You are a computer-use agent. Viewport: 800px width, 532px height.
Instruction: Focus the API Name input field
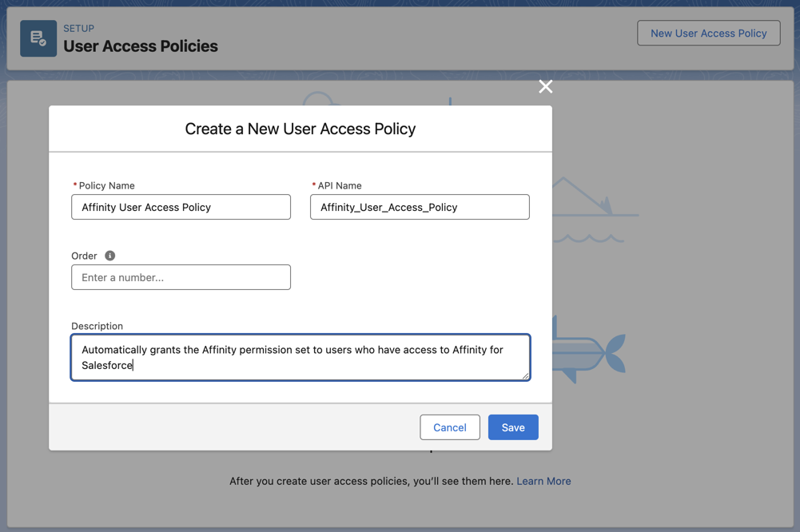tap(419, 206)
